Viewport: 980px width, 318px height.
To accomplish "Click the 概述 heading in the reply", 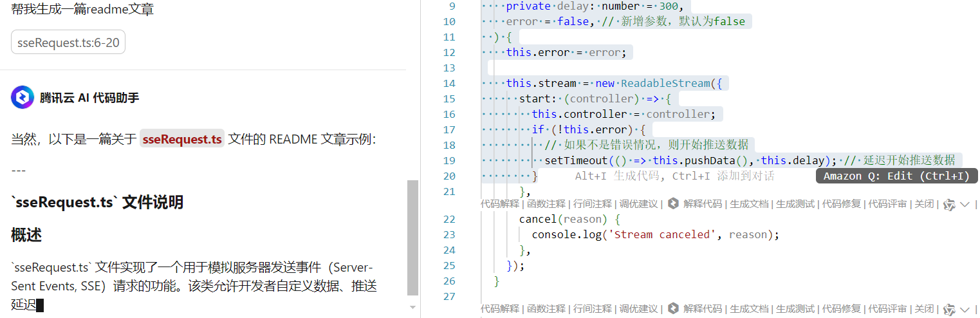I will 26,235.
